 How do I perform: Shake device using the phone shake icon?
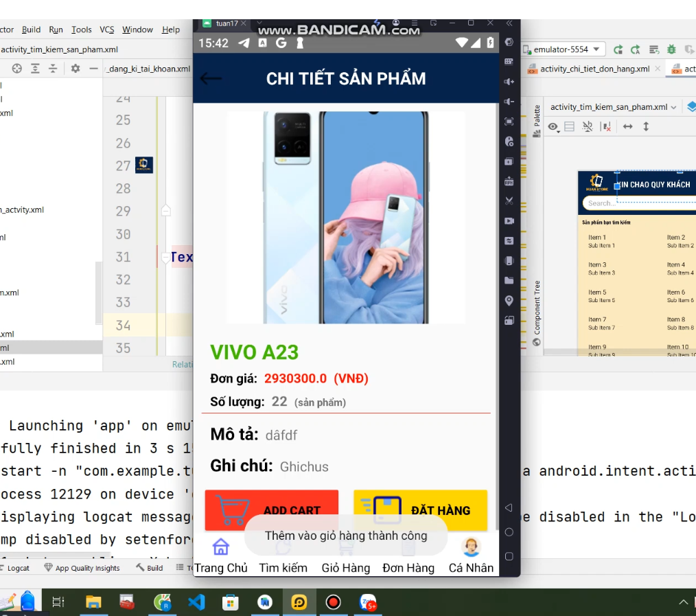tap(509, 261)
